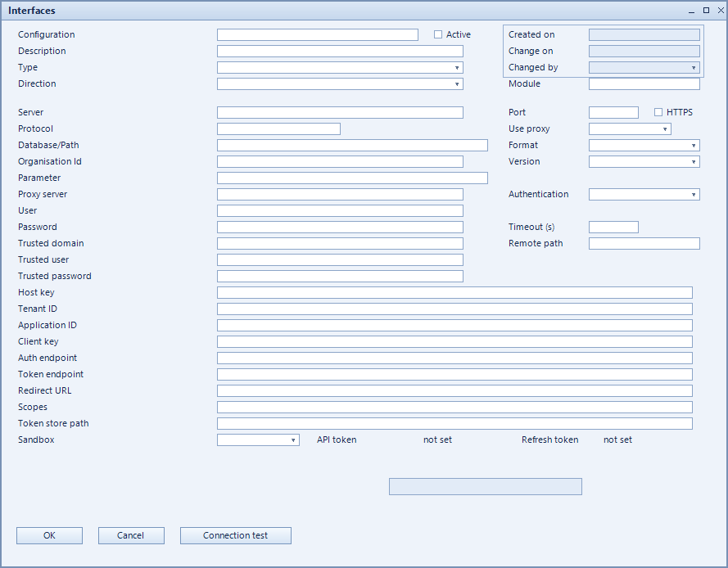Click the Token endpoint field
Screen dimensions: 728x568
pos(454,374)
